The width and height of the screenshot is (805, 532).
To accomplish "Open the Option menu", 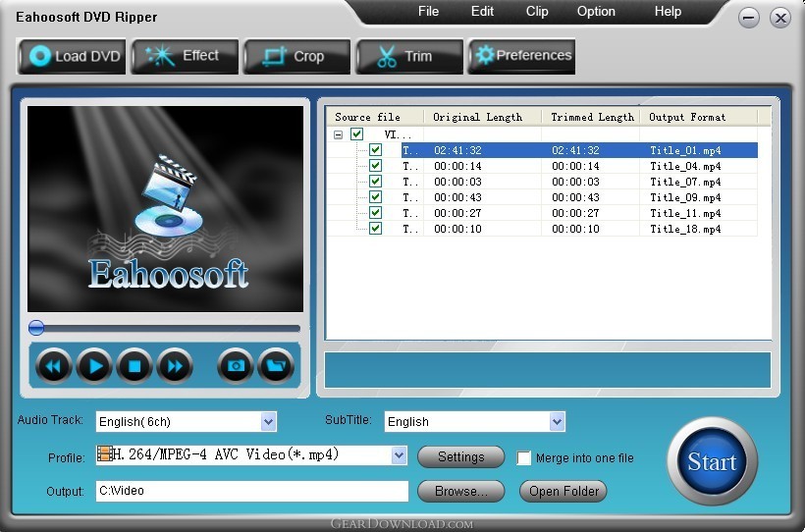I will (596, 12).
